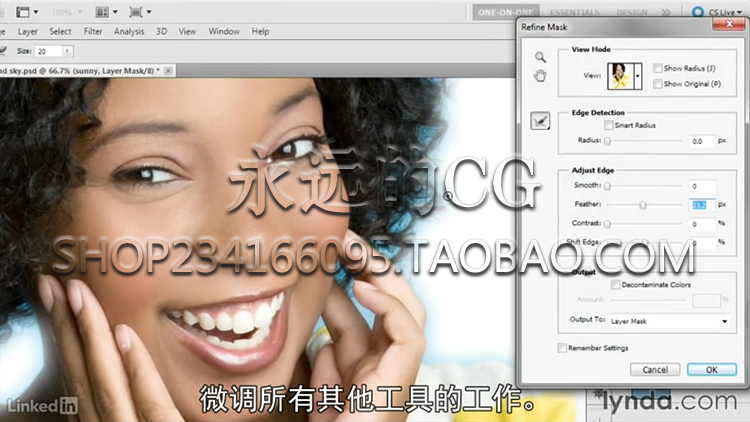
Task: Select the ESSENTIALS workspace
Action: (574, 12)
